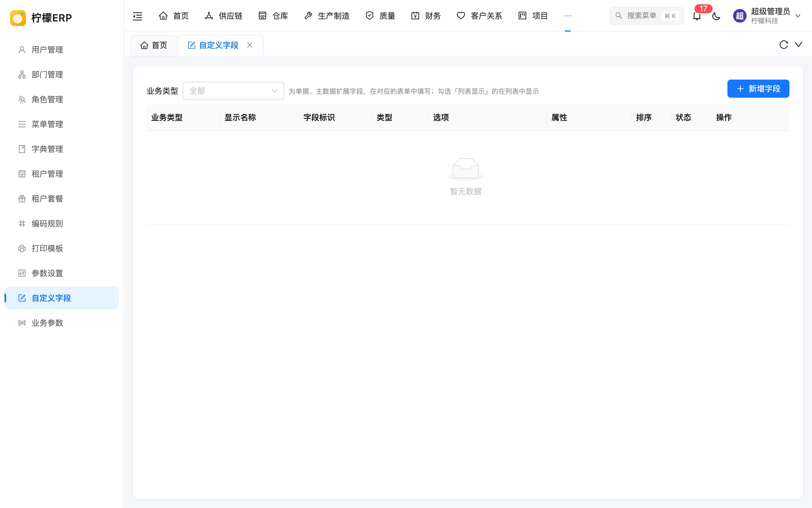Open the 仓库 module
The width and height of the screenshot is (812, 508).
pyautogui.click(x=273, y=16)
